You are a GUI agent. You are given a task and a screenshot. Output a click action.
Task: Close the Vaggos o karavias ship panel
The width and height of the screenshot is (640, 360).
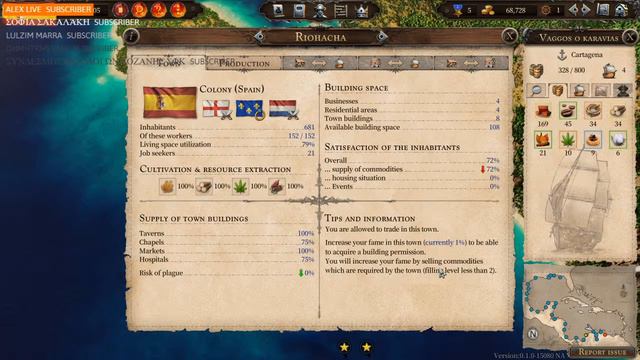630,37
